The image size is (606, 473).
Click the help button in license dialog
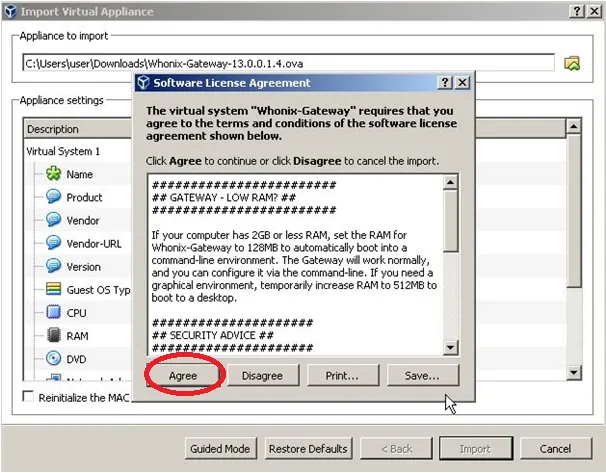point(445,82)
